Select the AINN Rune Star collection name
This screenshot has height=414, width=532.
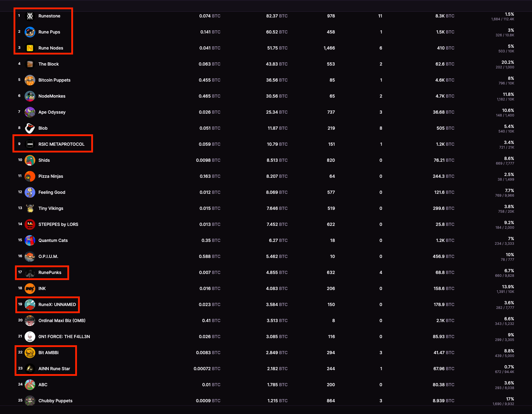(54, 369)
